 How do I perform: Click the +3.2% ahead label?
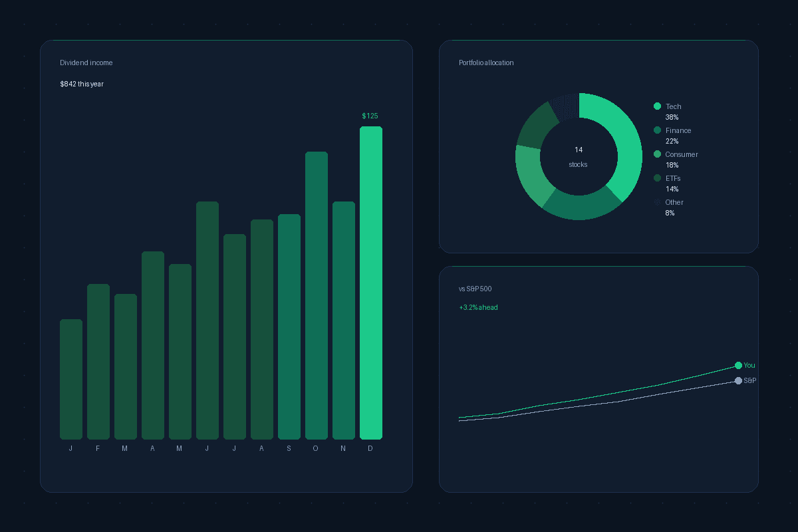click(478, 307)
